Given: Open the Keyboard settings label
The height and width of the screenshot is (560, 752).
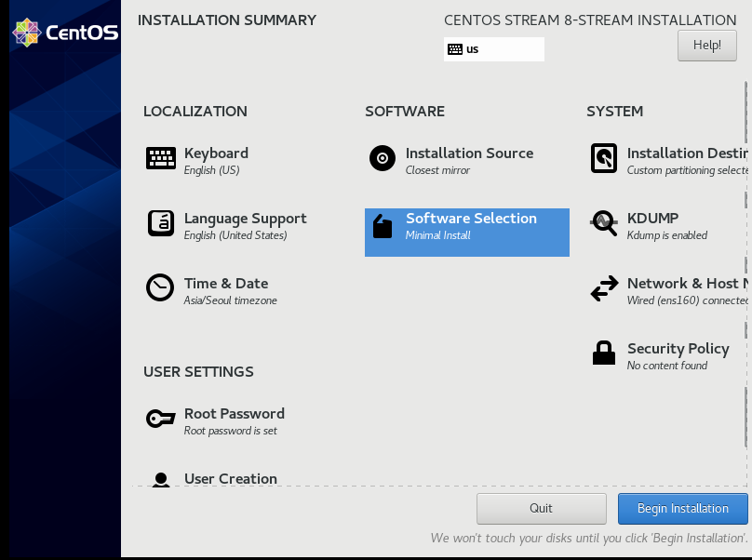Looking at the screenshot, I should click(216, 153).
